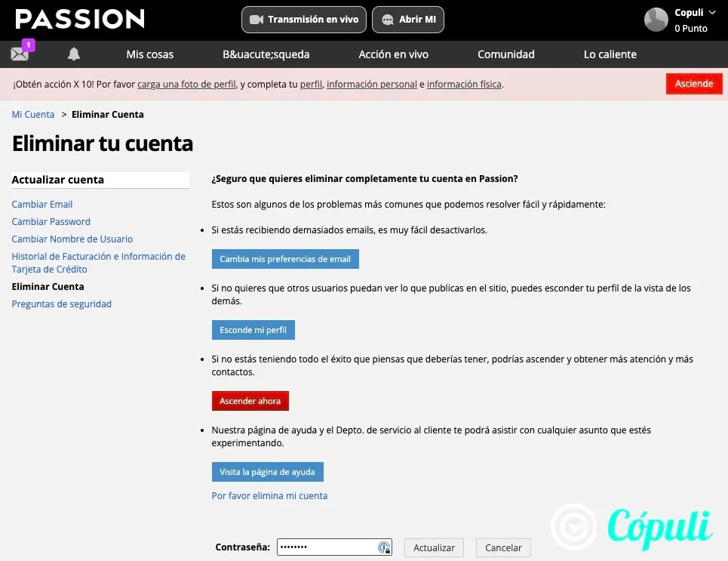728x561 pixels.
Task: Select Cambiar Email in sidebar
Action: coord(41,204)
